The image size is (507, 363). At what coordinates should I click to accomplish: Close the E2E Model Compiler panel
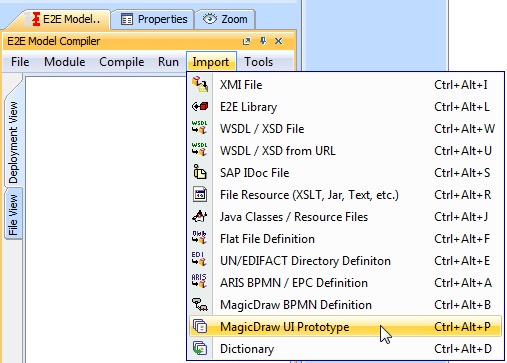(279, 41)
